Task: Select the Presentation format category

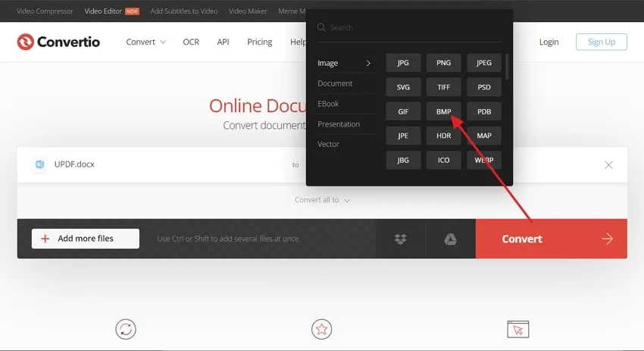Action: tap(339, 124)
